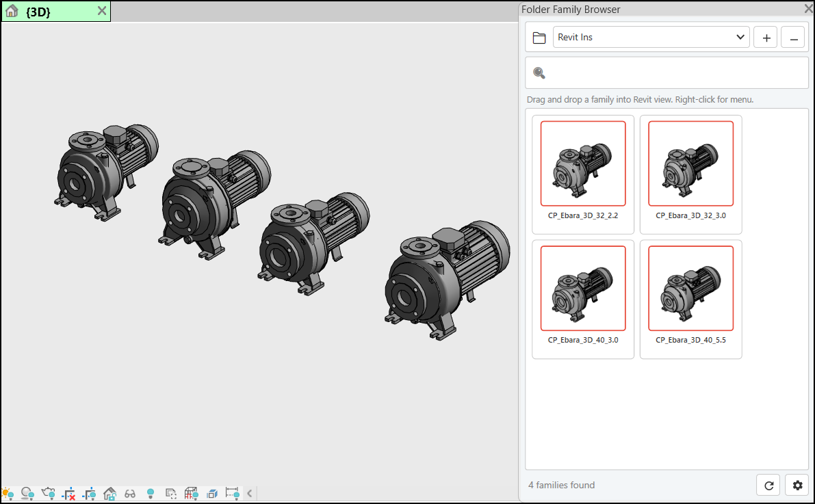815x504 pixels.
Task: Select the CP_Ebara_3D_32_2.2 thumbnail
Action: [583, 163]
